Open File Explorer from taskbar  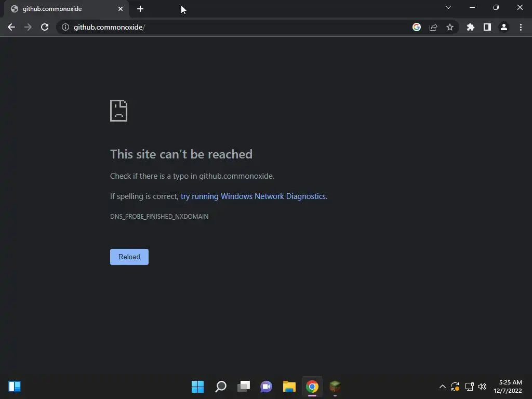pos(289,387)
